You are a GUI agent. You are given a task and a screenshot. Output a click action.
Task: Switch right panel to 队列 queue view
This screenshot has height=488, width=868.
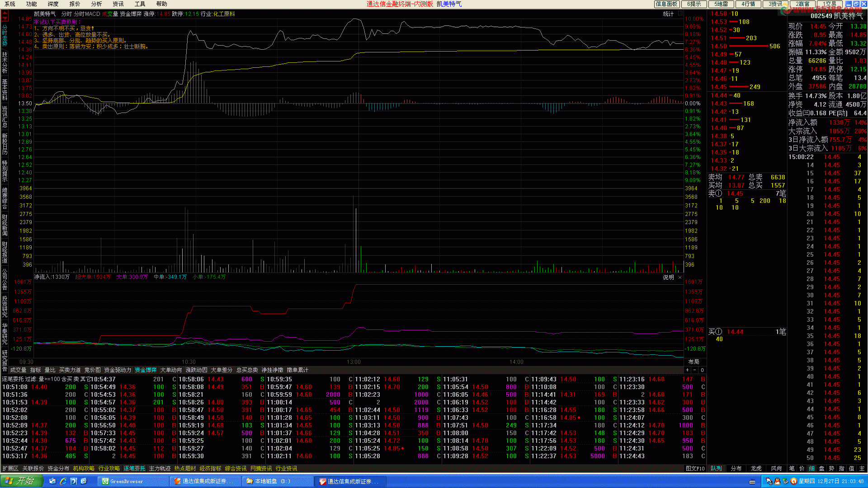coord(716,469)
